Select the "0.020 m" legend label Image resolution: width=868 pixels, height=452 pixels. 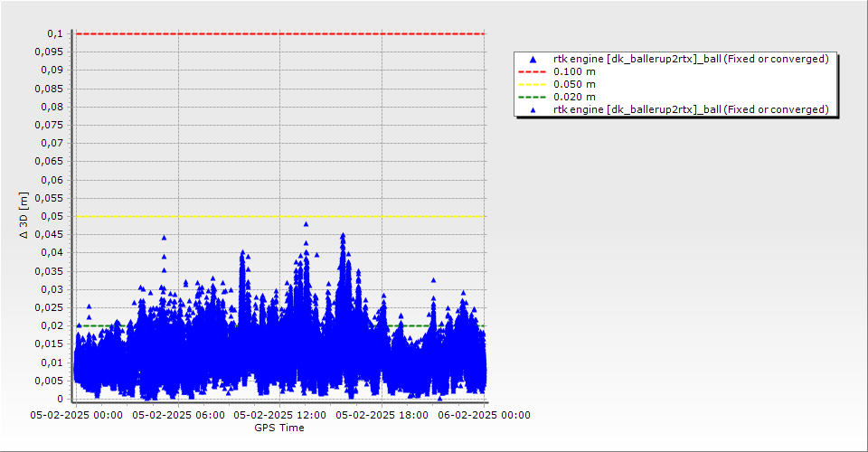pos(575,98)
